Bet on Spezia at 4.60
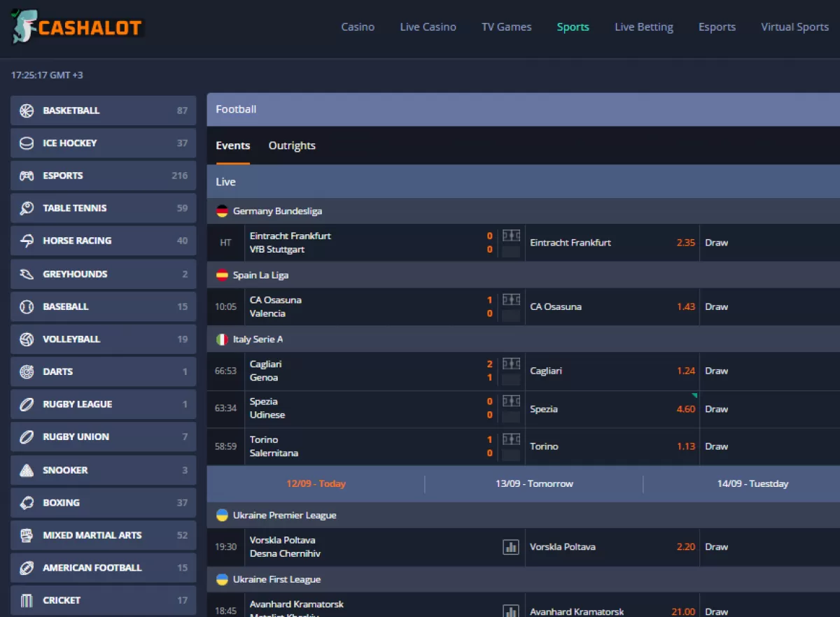This screenshot has width=840, height=617. pyautogui.click(x=612, y=409)
